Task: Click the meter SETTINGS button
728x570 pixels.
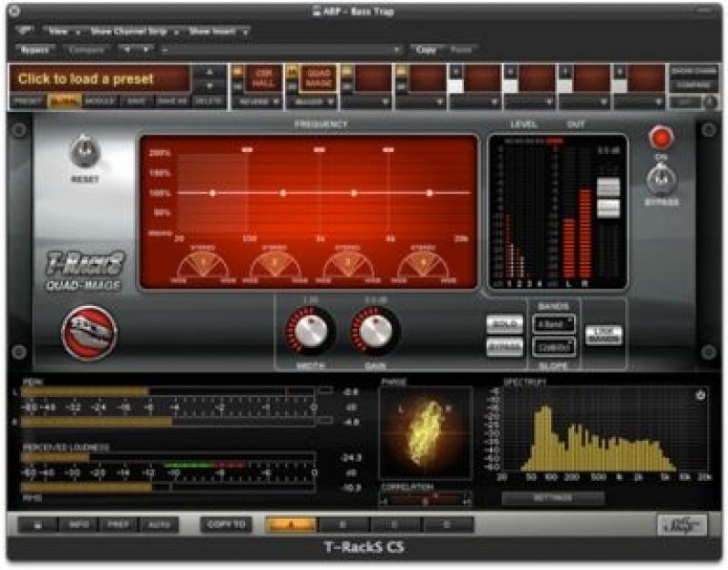Action: pyautogui.click(x=553, y=498)
